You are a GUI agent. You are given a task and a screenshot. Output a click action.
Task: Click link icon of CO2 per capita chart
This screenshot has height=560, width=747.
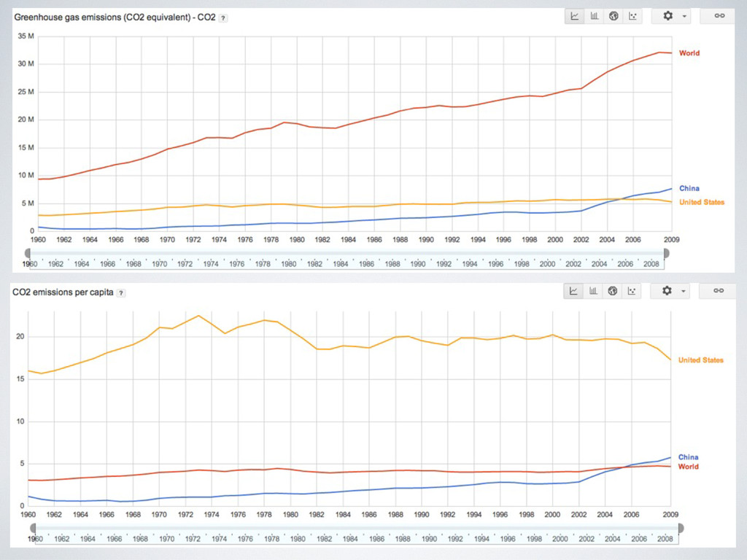pyautogui.click(x=719, y=290)
